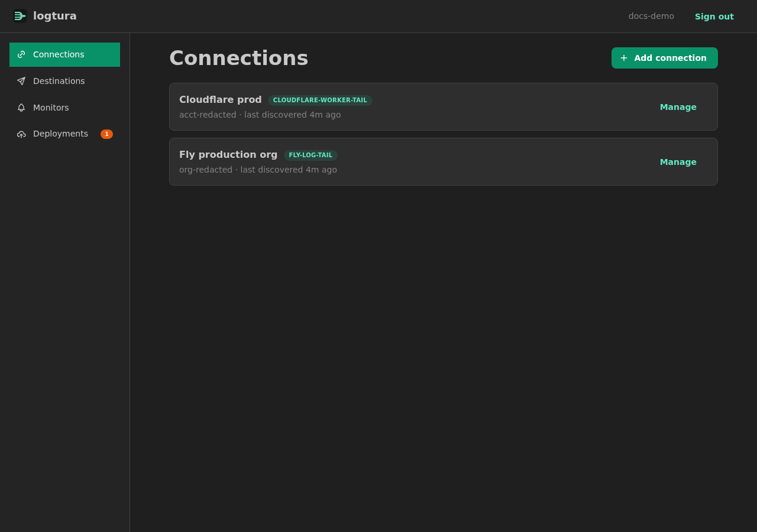The image size is (757, 532).
Task: Click the Deployments cloud upload icon
Action: (21, 134)
